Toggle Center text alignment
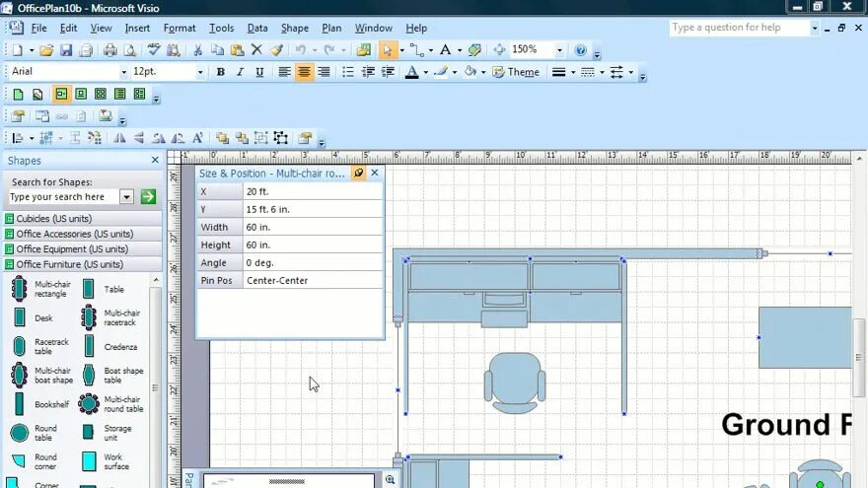Screen dimensions: 868x488 tap(304, 72)
